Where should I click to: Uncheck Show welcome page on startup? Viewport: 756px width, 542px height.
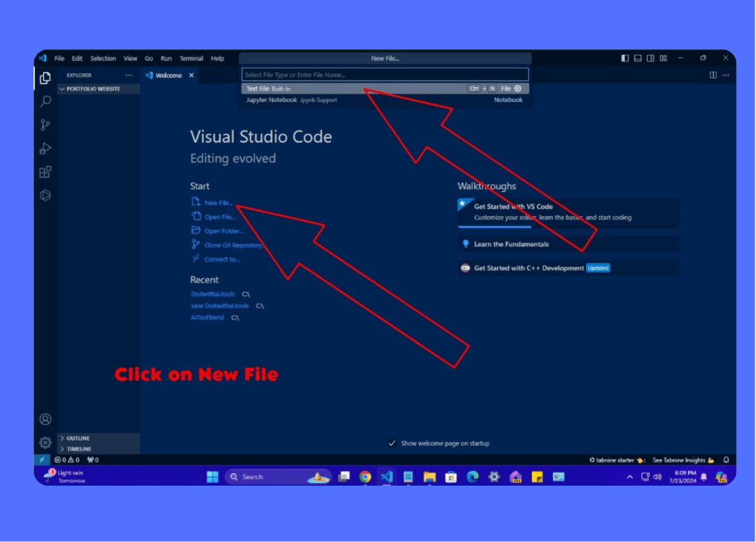tap(392, 443)
